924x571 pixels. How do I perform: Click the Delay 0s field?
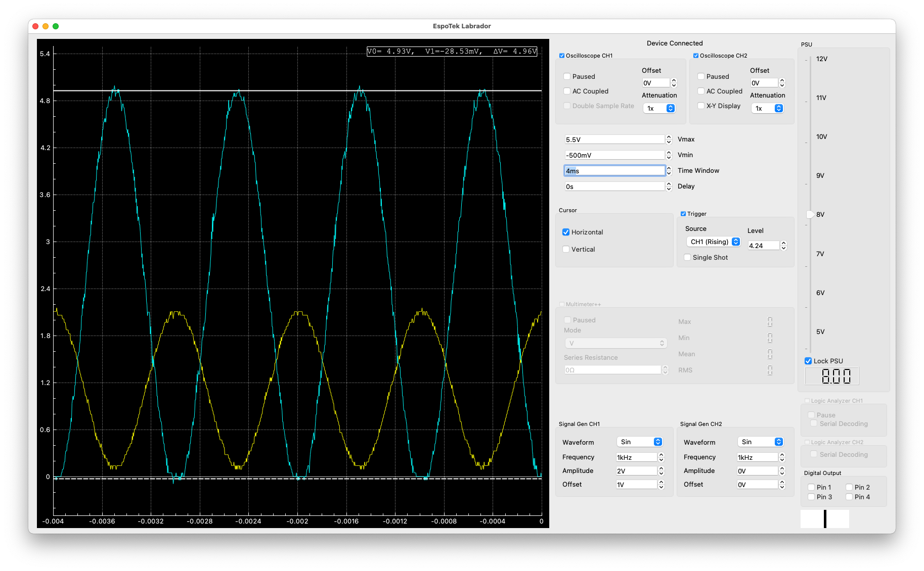point(614,186)
